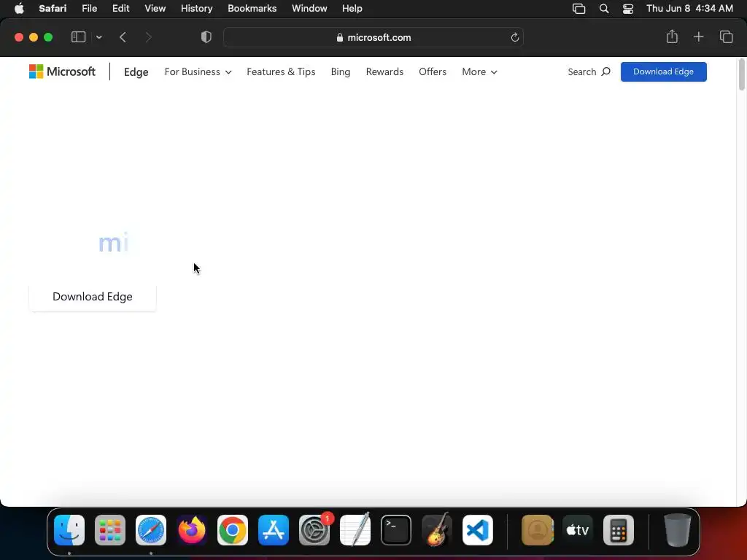Open the File menu
Viewport: 747px width, 560px height.
(90, 9)
